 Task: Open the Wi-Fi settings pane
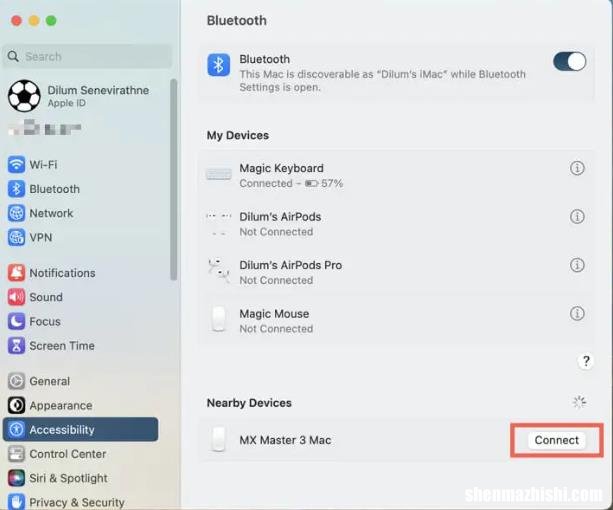(43, 165)
